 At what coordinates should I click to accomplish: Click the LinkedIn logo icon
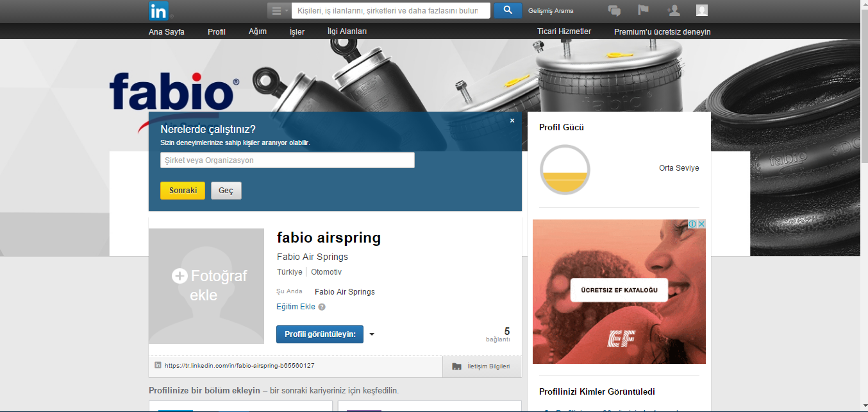(158, 11)
